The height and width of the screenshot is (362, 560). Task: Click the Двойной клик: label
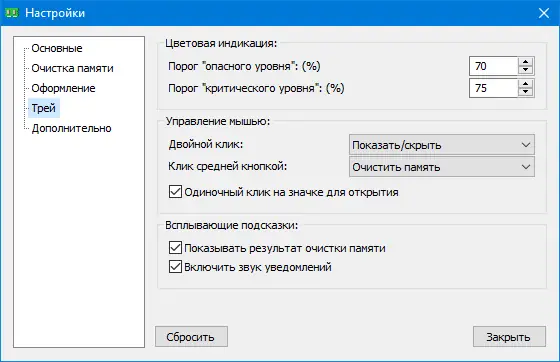tap(206, 144)
